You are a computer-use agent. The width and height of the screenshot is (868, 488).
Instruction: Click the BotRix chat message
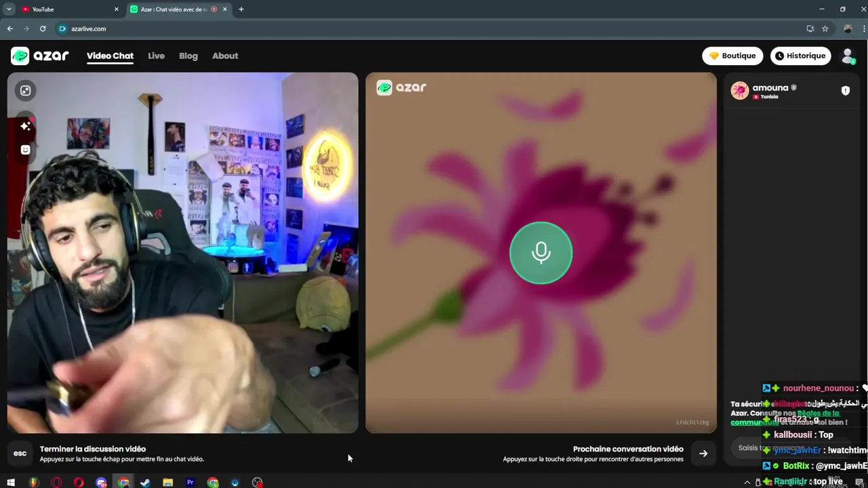815,466
